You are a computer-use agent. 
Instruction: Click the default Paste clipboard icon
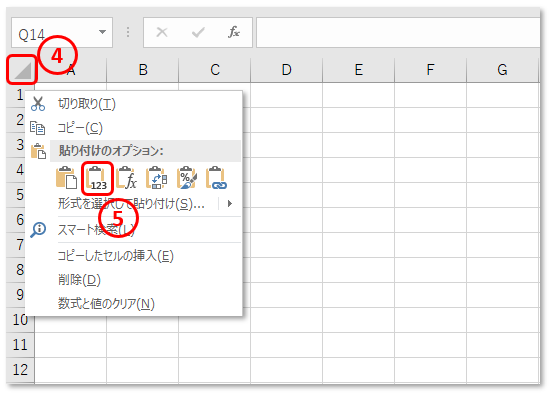point(66,178)
